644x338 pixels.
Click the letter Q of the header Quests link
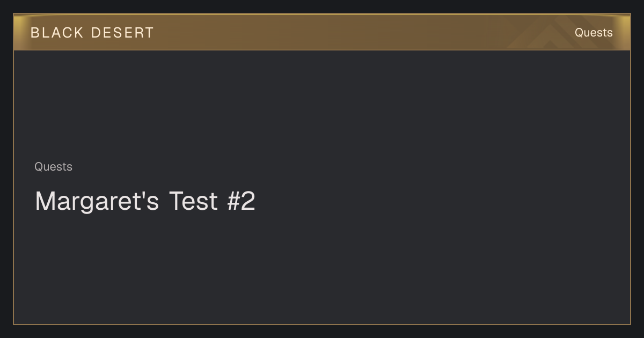(579, 33)
